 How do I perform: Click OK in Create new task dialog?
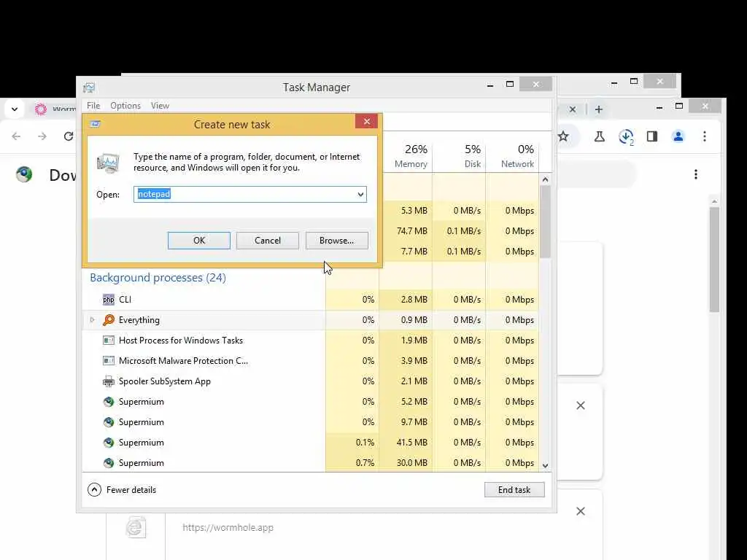198,241
